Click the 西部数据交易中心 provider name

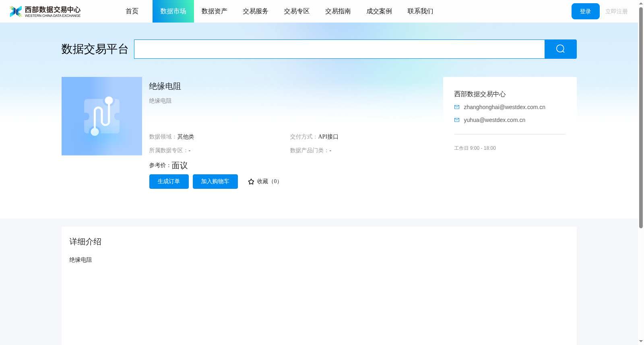click(x=480, y=94)
